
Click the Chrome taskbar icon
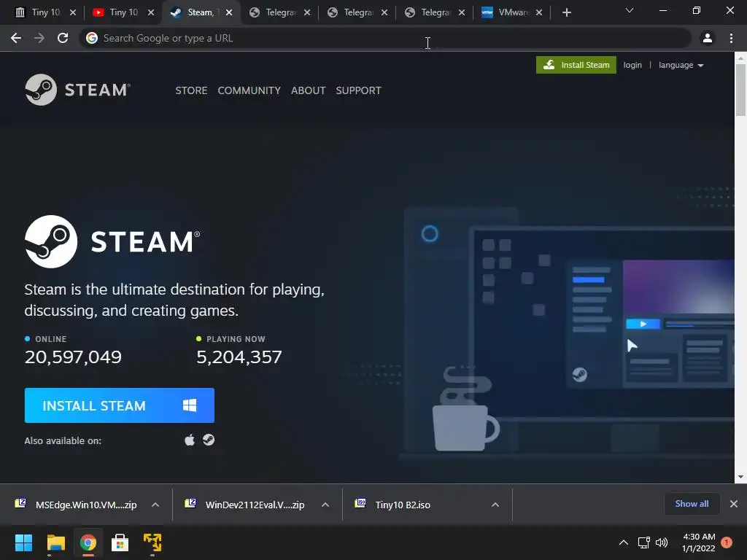pos(88,542)
